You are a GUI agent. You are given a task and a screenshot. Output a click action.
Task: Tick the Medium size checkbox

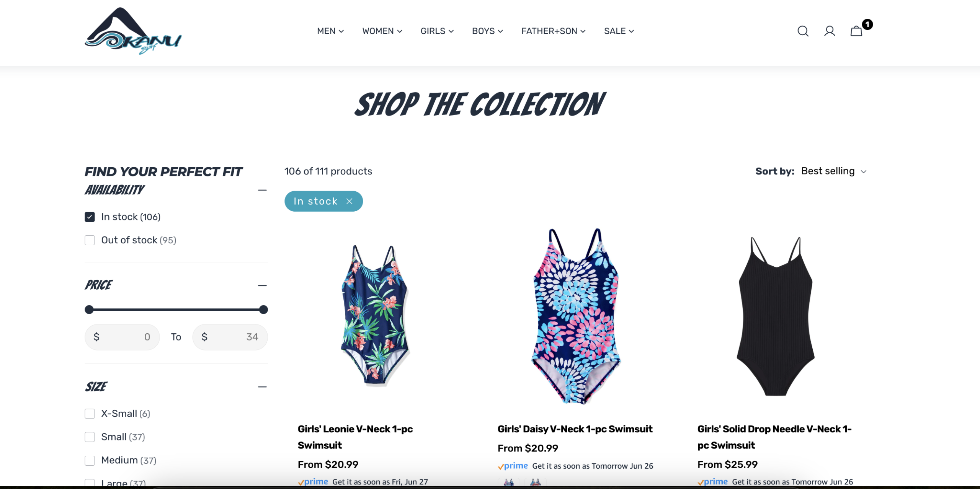90,460
